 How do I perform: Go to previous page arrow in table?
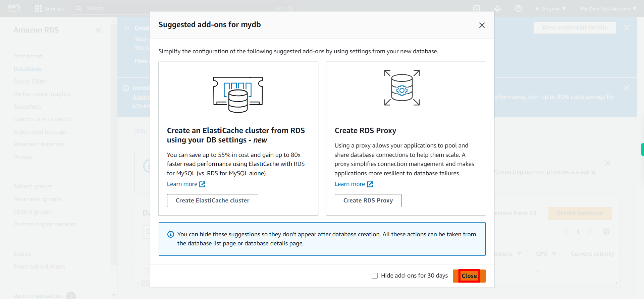coord(566,232)
